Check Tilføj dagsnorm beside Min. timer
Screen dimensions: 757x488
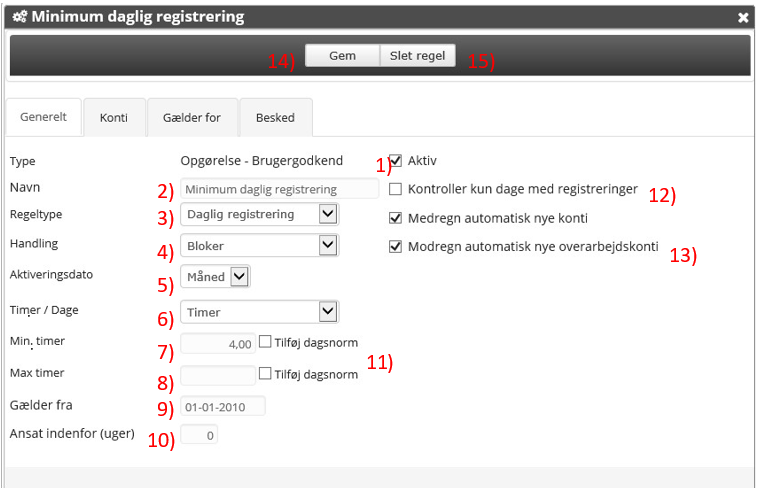265,342
